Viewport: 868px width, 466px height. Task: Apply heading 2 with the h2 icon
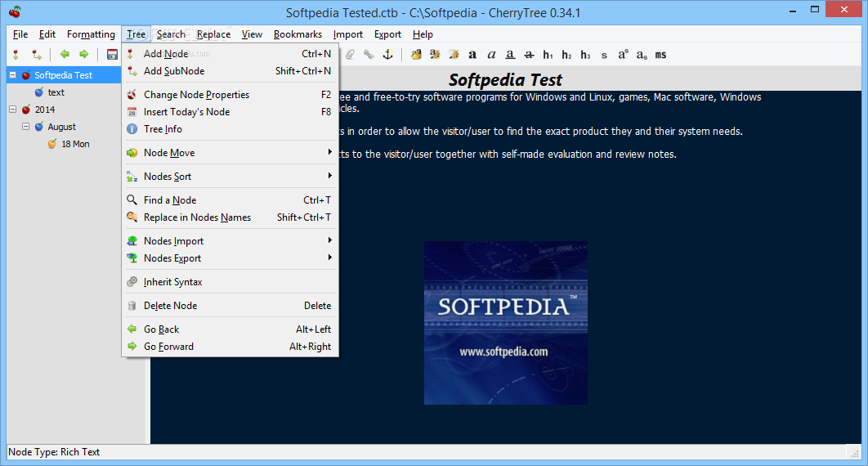point(567,54)
